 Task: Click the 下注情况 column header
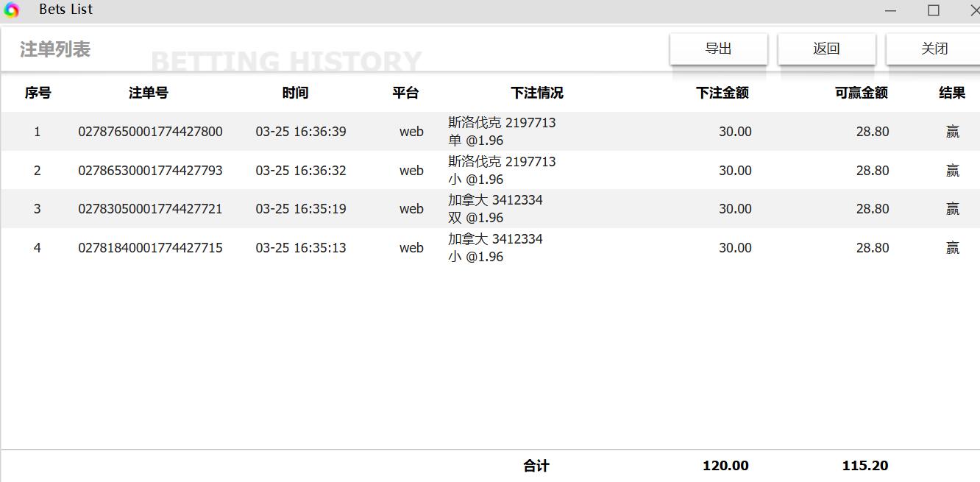536,93
